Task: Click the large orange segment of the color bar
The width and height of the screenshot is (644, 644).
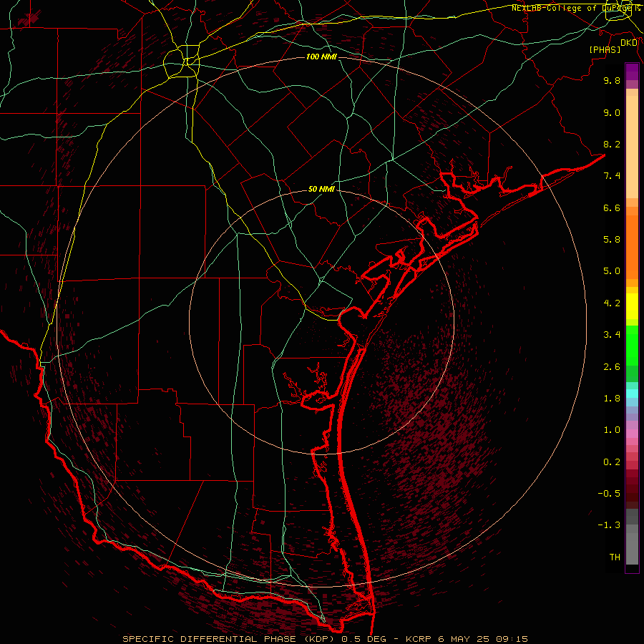Action: tap(632, 248)
